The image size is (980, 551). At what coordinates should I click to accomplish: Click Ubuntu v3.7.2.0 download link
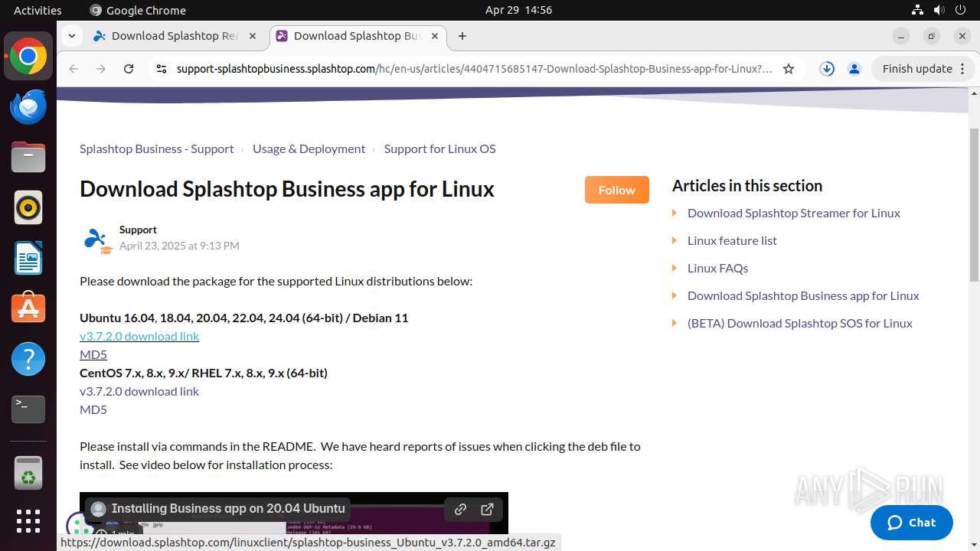[x=139, y=336]
